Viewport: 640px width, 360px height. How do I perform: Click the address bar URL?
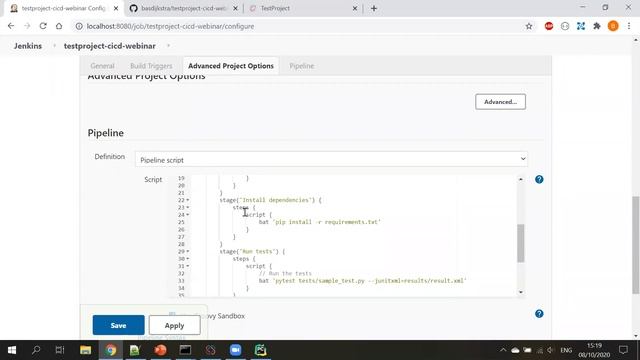point(170,26)
